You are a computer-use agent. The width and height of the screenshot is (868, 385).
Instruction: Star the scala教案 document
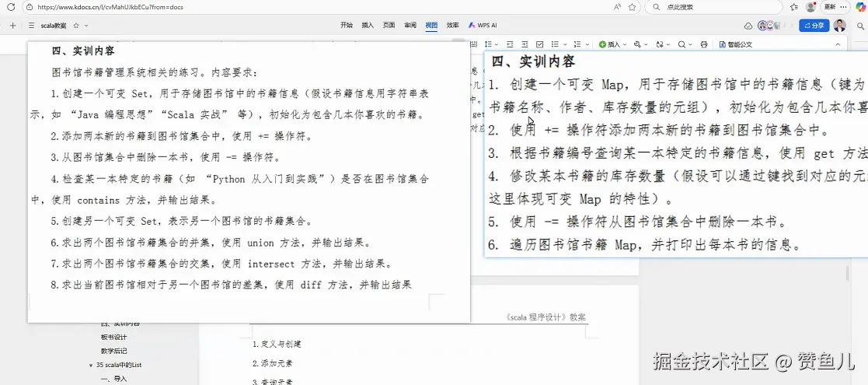(x=76, y=26)
